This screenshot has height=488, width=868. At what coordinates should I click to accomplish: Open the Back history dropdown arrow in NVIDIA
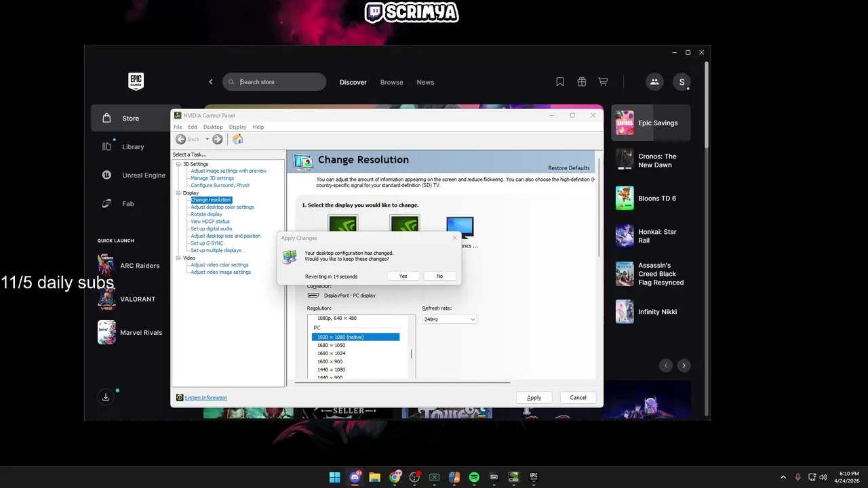point(207,139)
